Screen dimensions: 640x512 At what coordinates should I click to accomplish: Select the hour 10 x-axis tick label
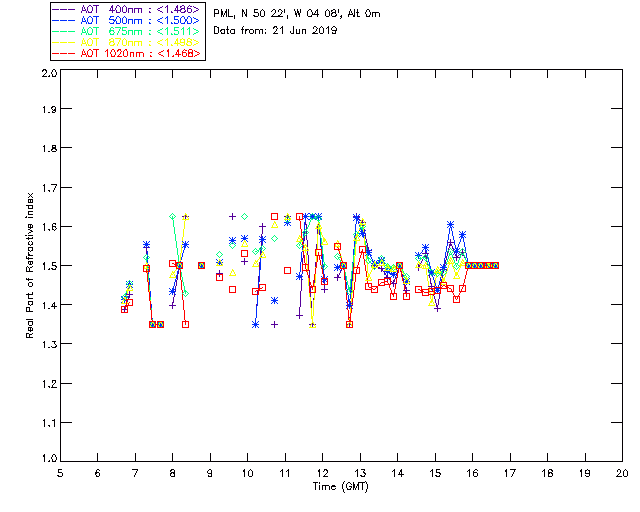[247, 473]
